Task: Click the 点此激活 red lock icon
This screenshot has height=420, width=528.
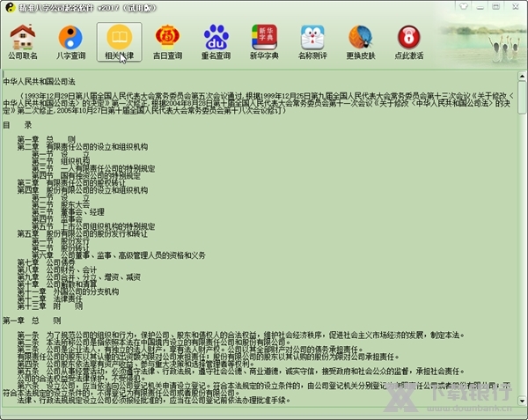Action: (409, 41)
